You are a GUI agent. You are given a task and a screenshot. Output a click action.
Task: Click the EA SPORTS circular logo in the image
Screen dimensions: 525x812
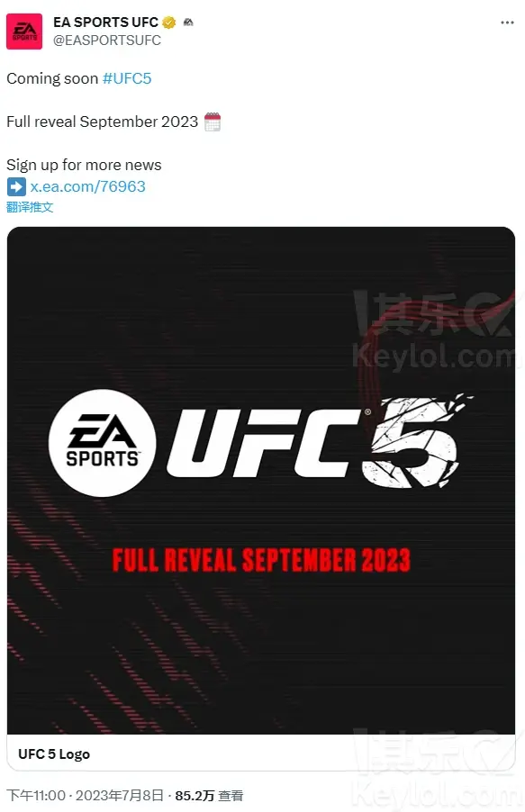coord(102,443)
